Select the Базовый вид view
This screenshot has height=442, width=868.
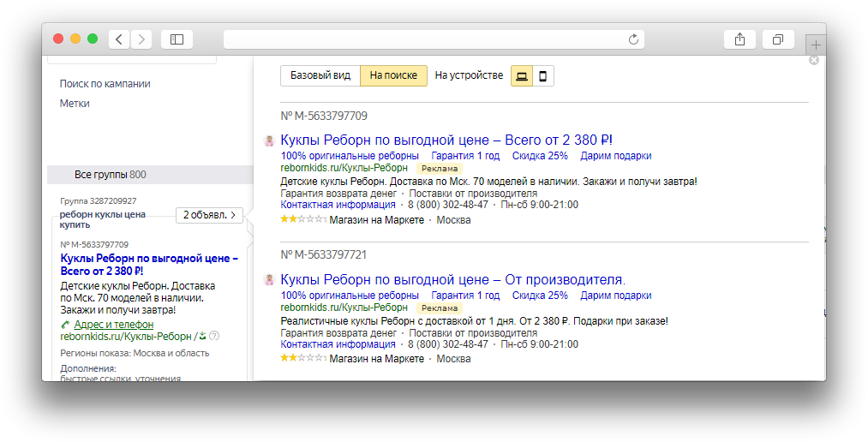tap(320, 75)
